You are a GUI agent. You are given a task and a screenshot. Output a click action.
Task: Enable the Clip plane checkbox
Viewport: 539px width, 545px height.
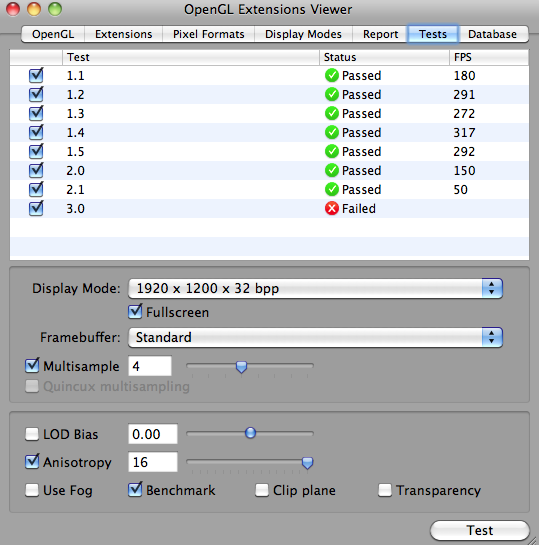pyautogui.click(x=262, y=490)
